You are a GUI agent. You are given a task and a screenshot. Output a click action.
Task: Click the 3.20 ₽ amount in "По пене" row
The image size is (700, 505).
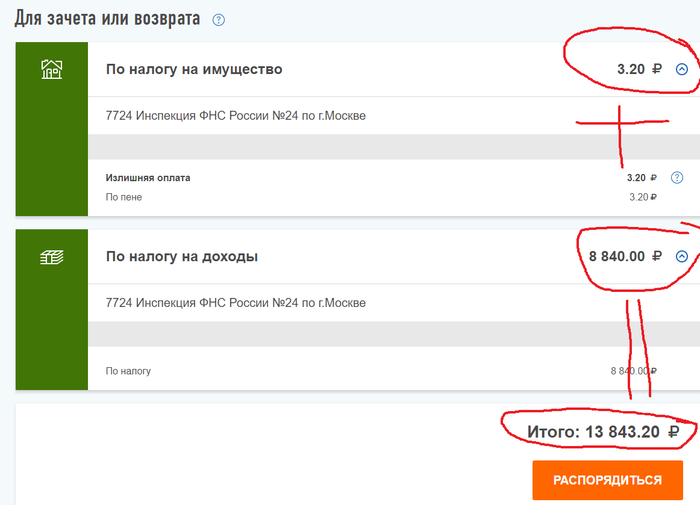tap(644, 197)
